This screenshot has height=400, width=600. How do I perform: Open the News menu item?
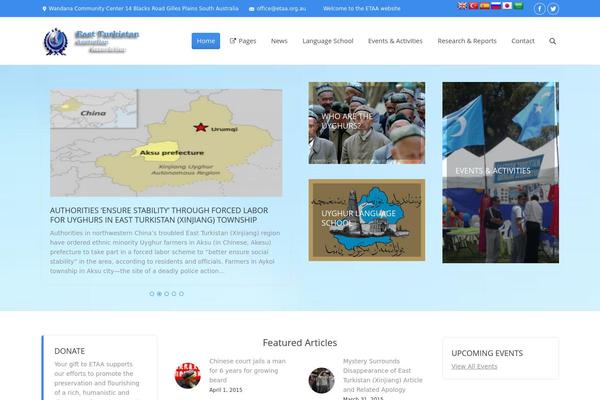pos(279,41)
